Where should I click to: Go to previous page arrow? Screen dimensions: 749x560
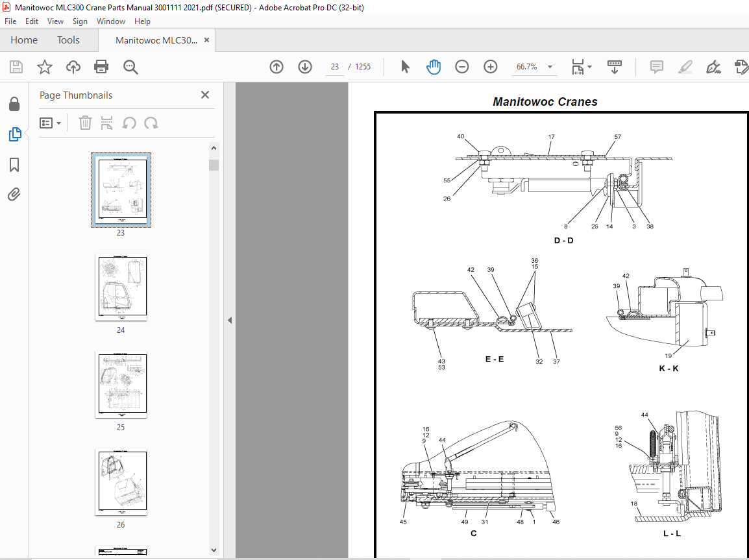coord(276,67)
